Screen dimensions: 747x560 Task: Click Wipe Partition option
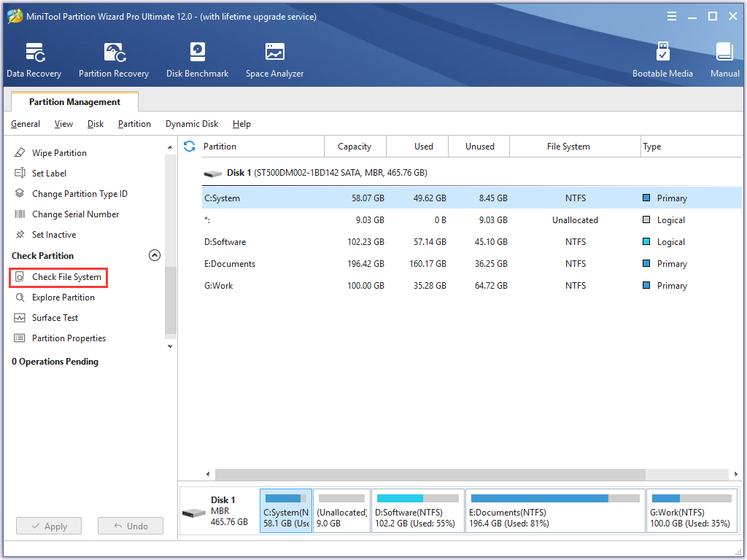(59, 153)
